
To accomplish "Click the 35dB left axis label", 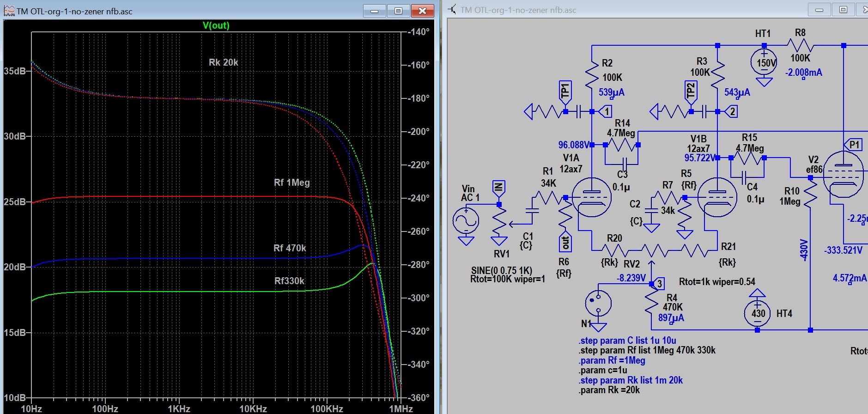I will (15, 71).
